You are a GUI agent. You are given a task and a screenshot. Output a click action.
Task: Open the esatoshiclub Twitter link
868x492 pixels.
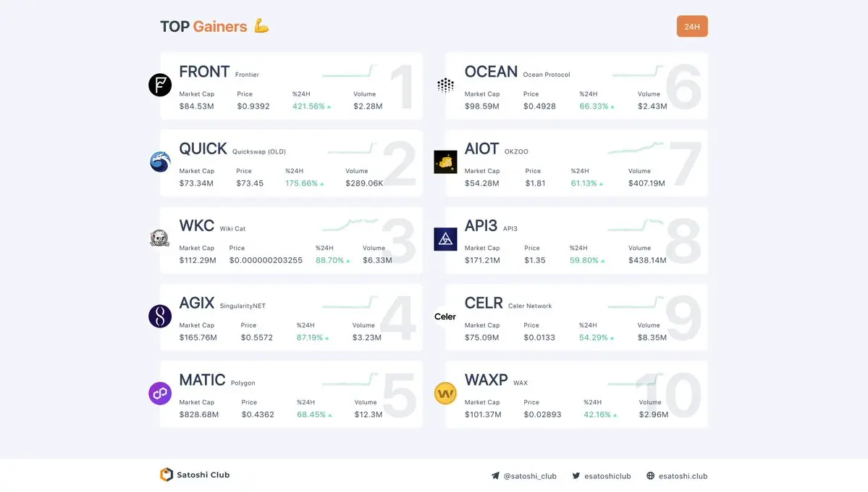coord(601,476)
